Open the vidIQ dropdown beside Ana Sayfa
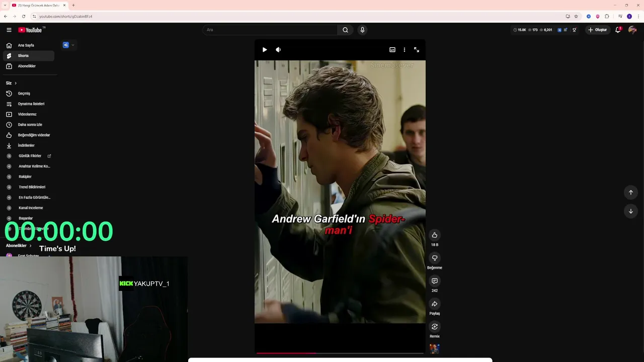 click(x=68, y=45)
